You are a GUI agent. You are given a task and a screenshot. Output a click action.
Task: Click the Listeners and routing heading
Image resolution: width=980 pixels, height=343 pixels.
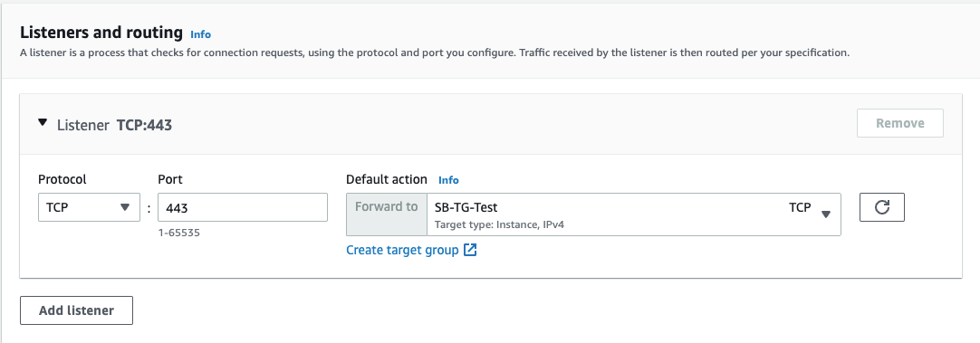click(x=101, y=33)
